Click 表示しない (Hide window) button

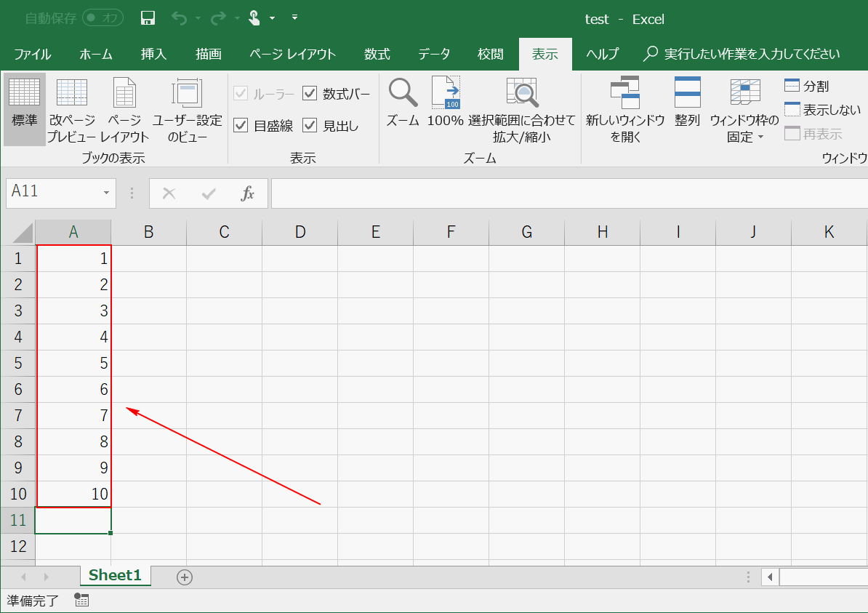[x=823, y=110]
